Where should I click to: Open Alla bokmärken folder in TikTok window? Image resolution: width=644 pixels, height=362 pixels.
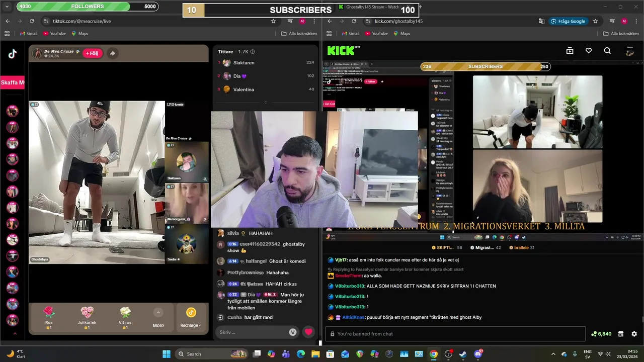[x=299, y=34]
